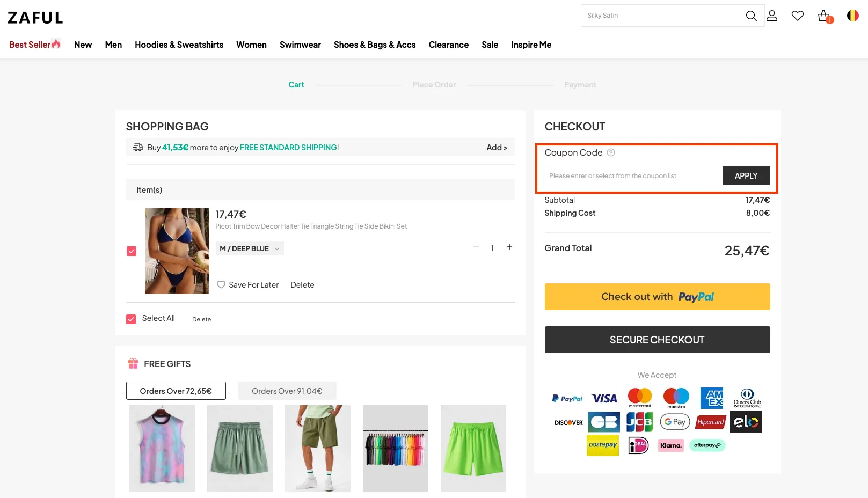Viewport: 868px width, 498px height.
Task: Click Add to reach free shipping
Action: pos(497,148)
